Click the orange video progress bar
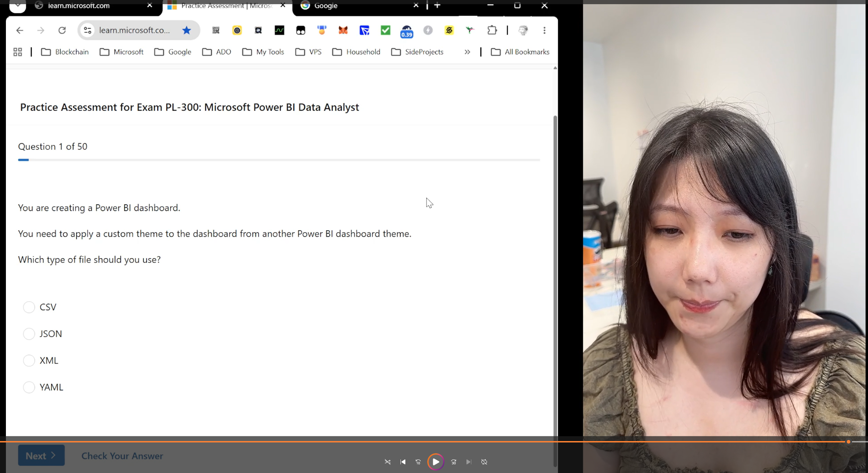The image size is (868, 473). pyautogui.click(x=424, y=442)
